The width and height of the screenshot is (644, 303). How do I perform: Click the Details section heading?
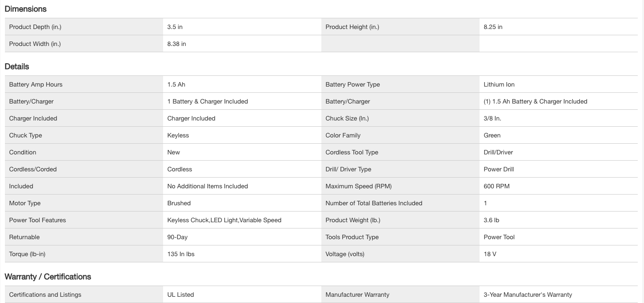[17, 66]
